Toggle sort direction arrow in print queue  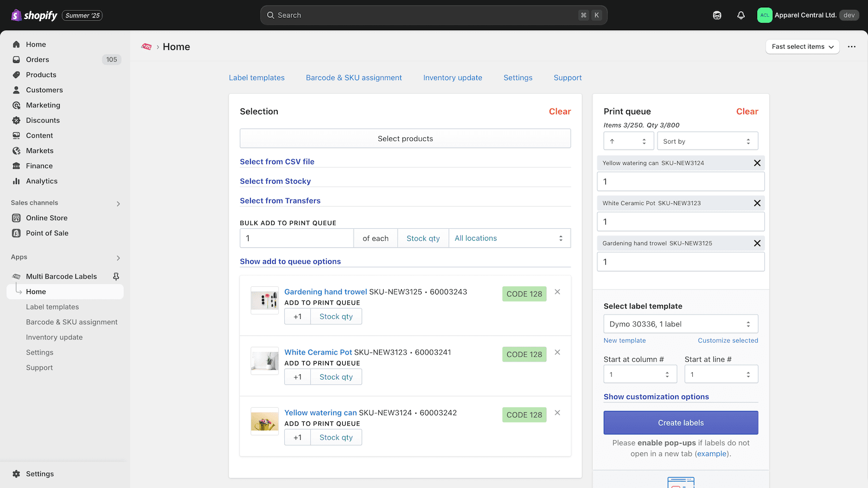pos(628,142)
